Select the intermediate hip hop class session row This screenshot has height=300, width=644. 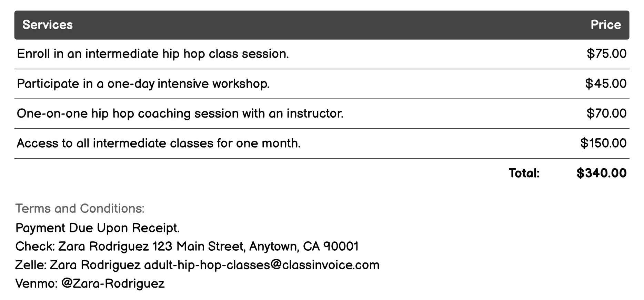point(153,54)
